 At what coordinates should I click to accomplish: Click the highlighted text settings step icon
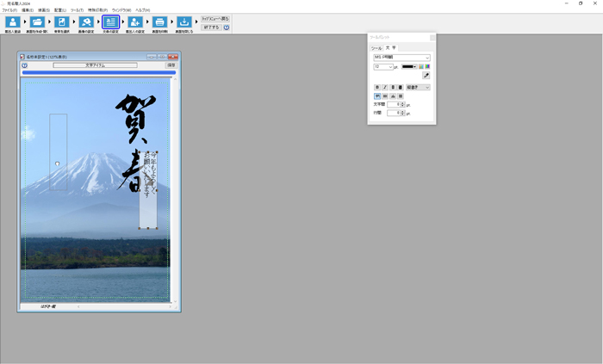(111, 22)
